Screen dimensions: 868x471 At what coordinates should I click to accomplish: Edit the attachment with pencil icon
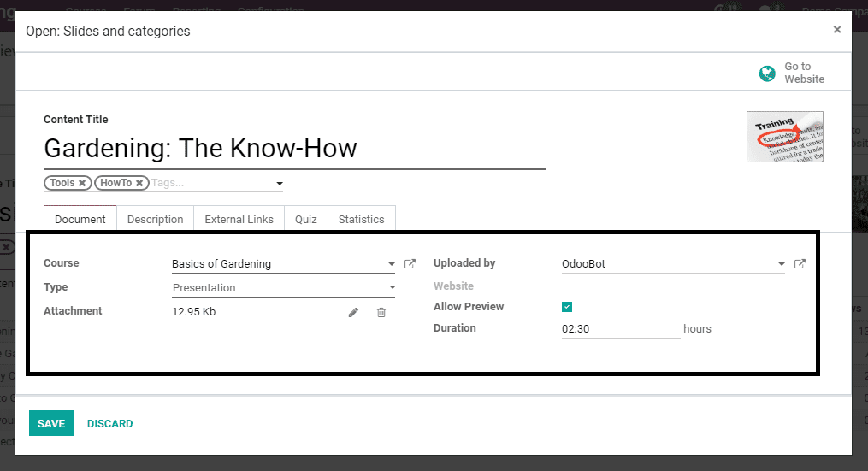pyautogui.click(x=353, y=313)
